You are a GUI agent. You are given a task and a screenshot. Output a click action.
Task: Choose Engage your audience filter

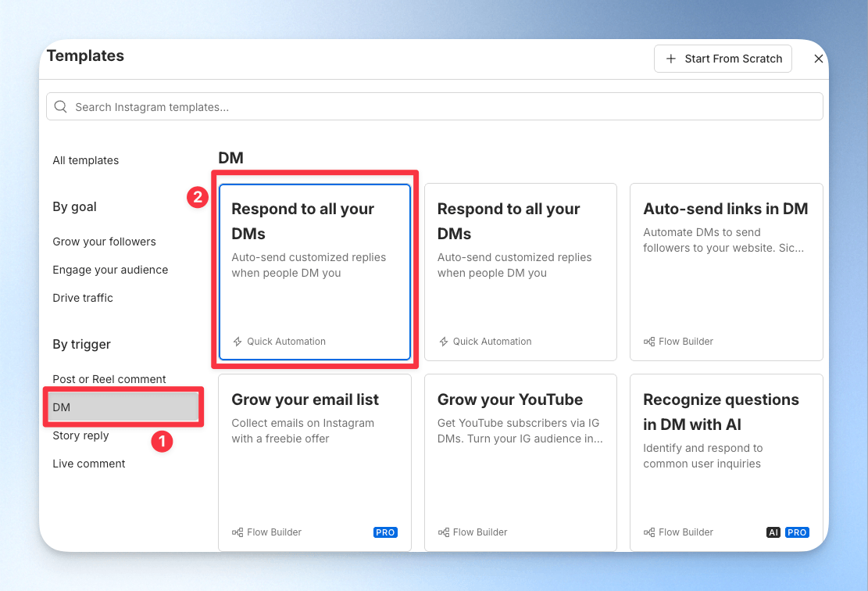pos(110,270)
